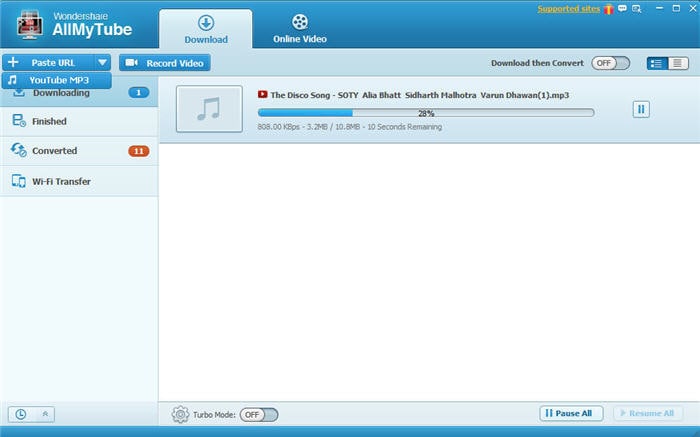Switch to the Online Video tab
Viewport: 700px width, 437px height.
(300, 29)
